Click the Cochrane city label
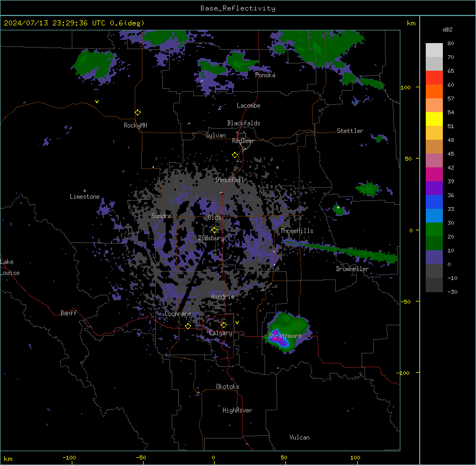The width and height of the screenshot is (476, 465). pos(178,314)
